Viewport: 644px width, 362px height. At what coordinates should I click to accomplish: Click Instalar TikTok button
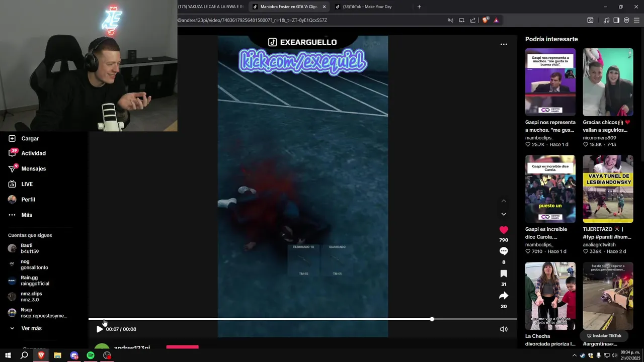tap(604, 336)
